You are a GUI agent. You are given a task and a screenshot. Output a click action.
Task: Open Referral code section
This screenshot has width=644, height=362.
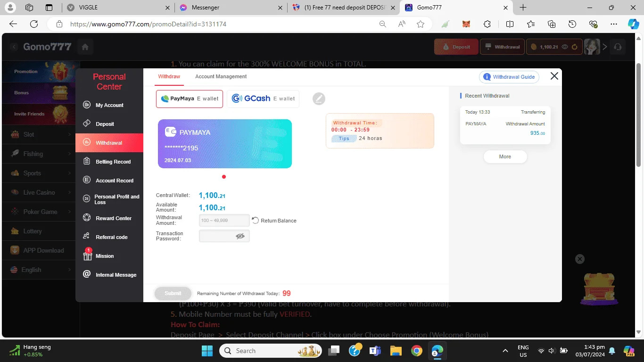(x=109, y=237)
